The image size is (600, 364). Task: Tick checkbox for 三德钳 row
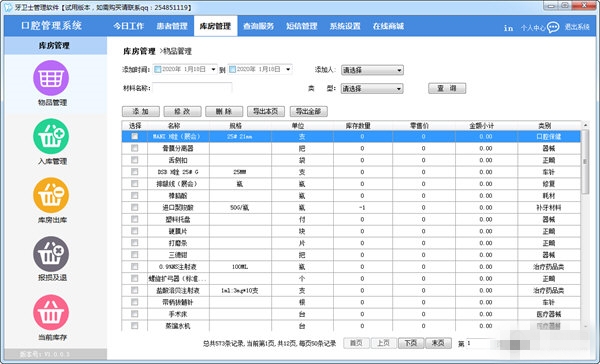click(x=134, y=255)
